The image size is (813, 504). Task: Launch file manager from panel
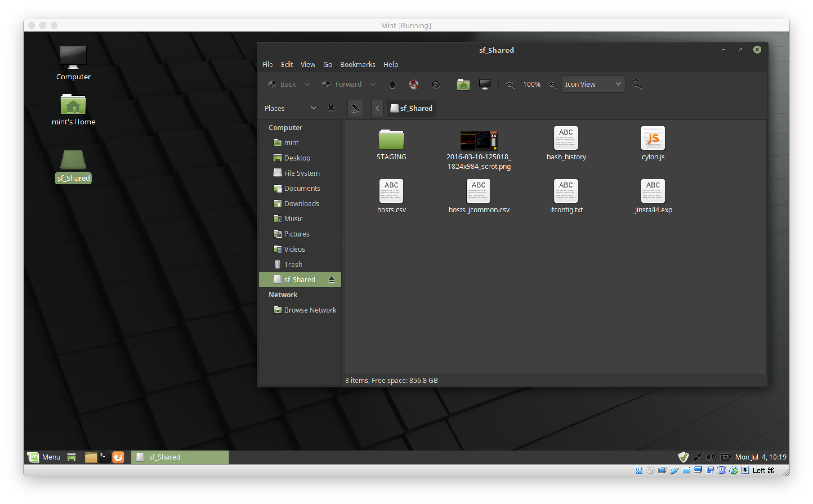(91, 457)
